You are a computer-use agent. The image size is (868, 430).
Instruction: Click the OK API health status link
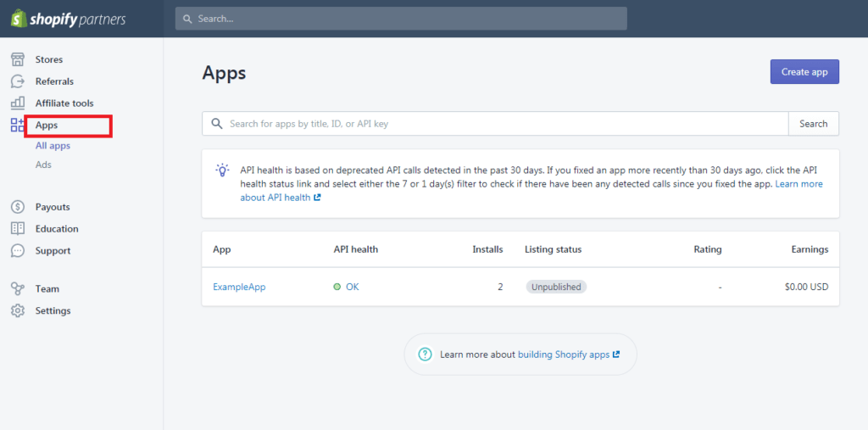352,287
